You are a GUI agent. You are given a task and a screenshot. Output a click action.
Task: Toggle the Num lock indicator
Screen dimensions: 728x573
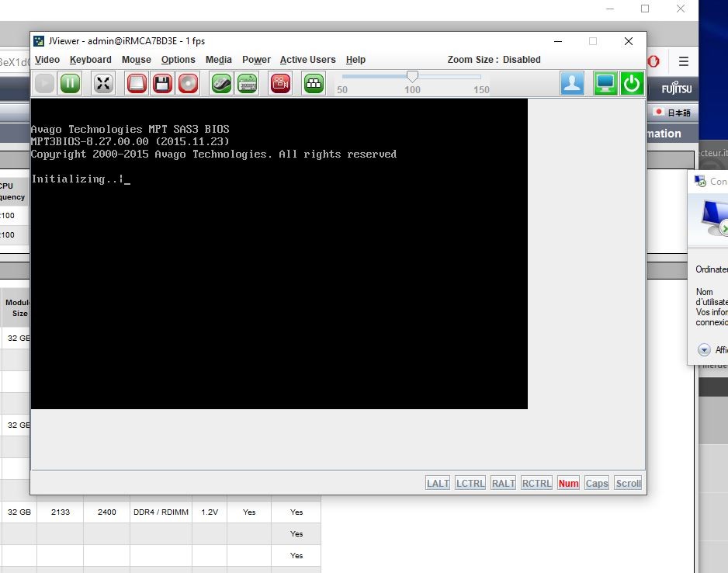(x=568, y=483)
